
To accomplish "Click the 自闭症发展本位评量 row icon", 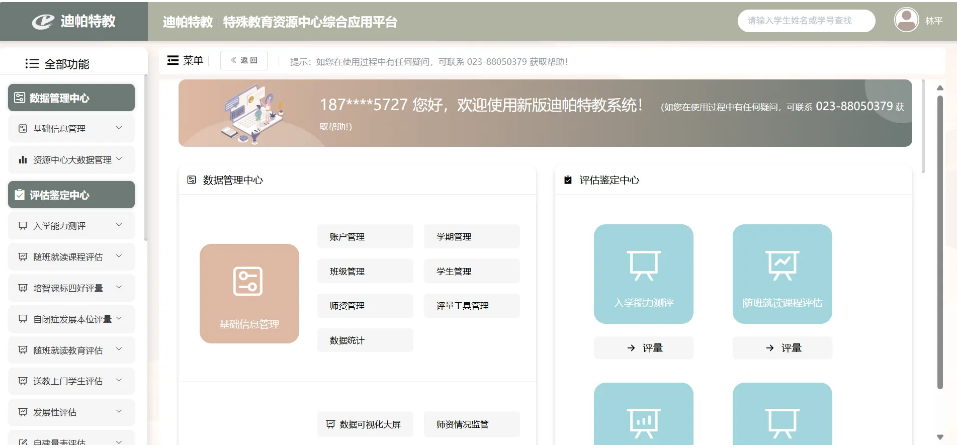I will 23,319.
